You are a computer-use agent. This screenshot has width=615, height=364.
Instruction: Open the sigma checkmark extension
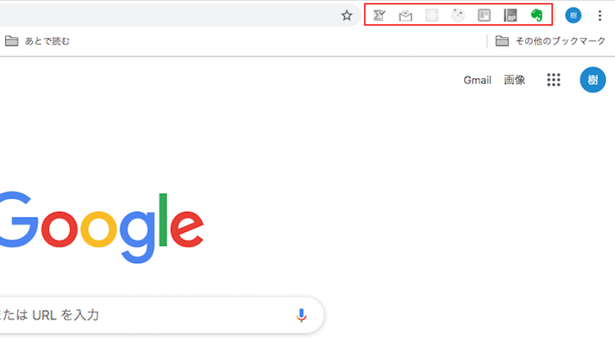(x=379, y=15)
